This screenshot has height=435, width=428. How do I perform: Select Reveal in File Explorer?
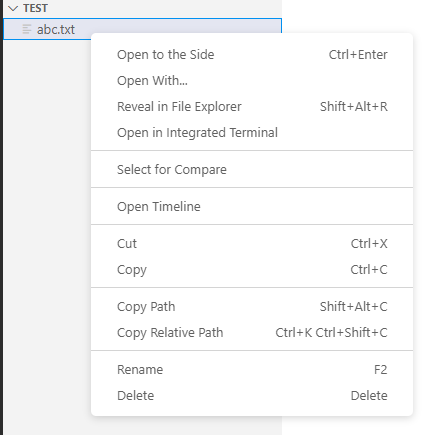coord(252,107)
